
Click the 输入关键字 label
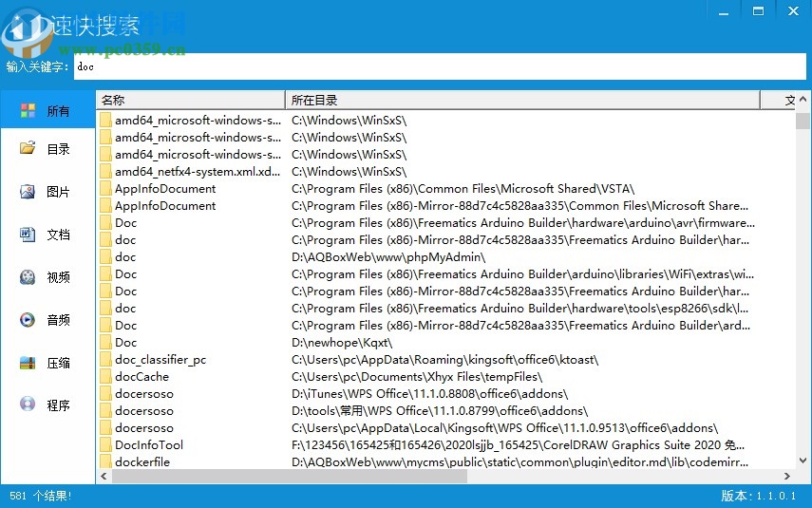tap(37, 66)
